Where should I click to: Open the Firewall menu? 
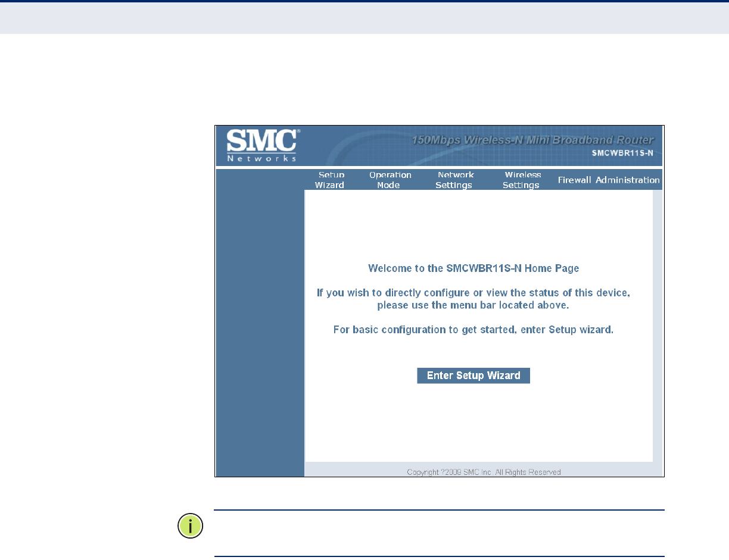574,180
